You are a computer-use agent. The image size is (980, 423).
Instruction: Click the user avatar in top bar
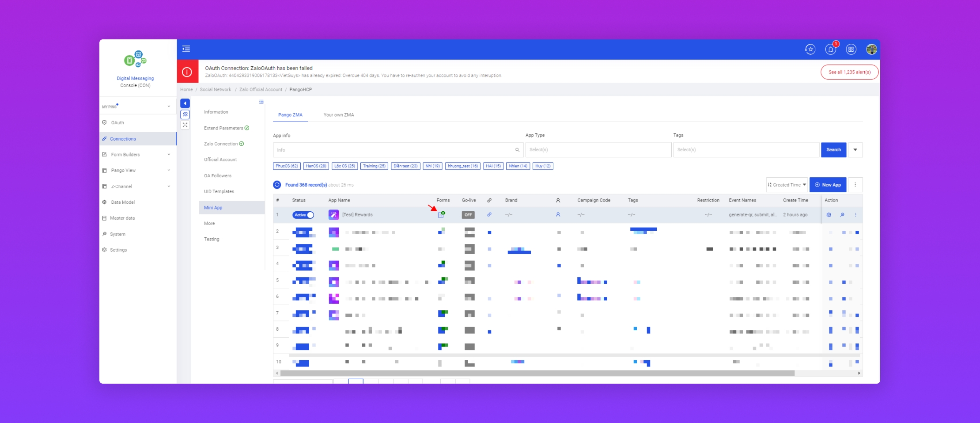click(x=871, y=50)
